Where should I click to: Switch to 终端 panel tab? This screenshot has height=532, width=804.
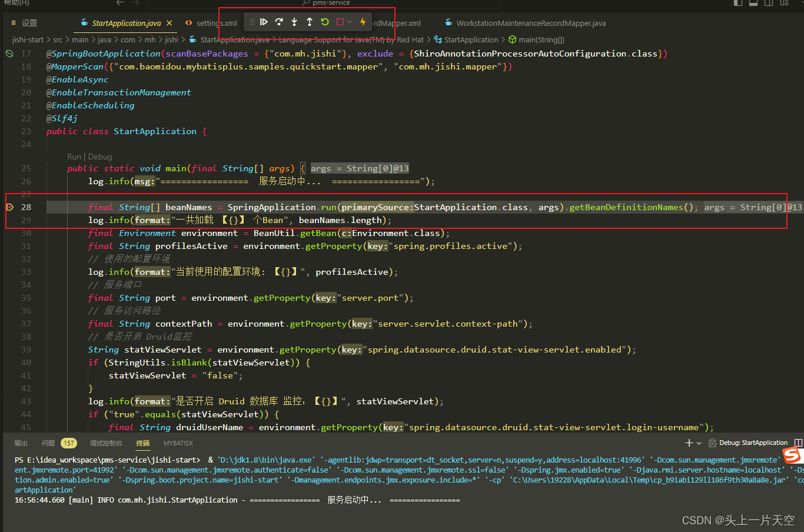click(142, 443)
